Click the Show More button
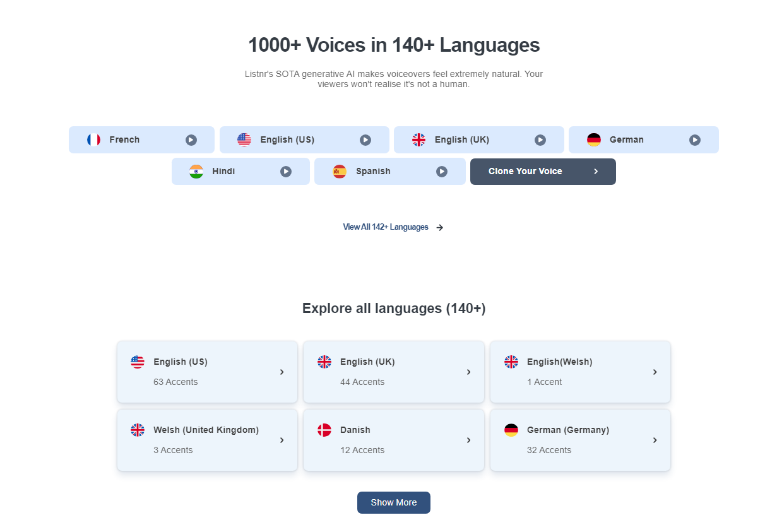The image size is (777, 532). point(394,502)
